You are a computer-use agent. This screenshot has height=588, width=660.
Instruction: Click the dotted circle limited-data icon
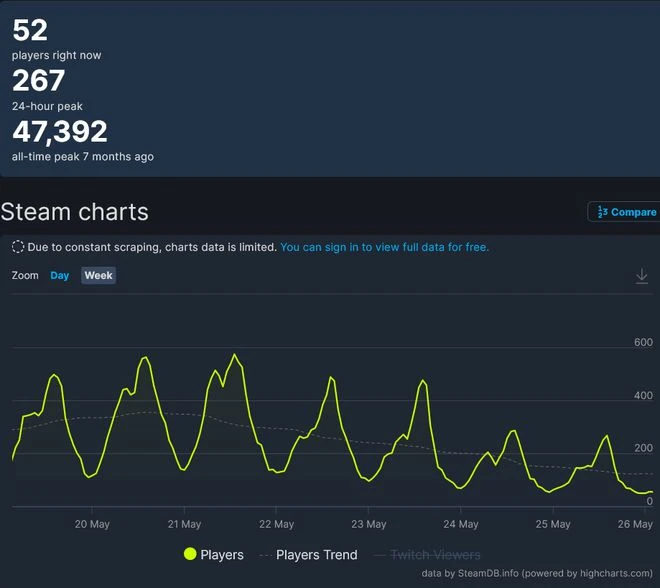(x=18, y=247)
